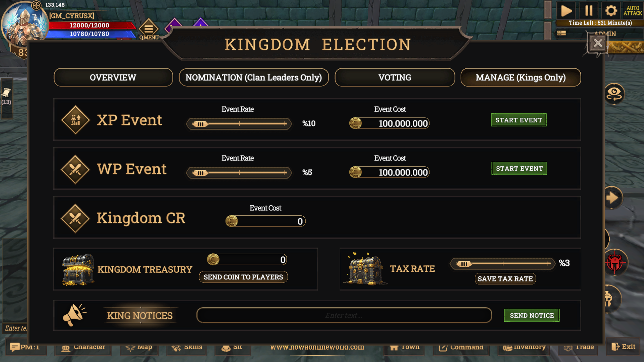Click the pause button icon
This screenshot has height=362, width=644.
(x=589, y=11)
